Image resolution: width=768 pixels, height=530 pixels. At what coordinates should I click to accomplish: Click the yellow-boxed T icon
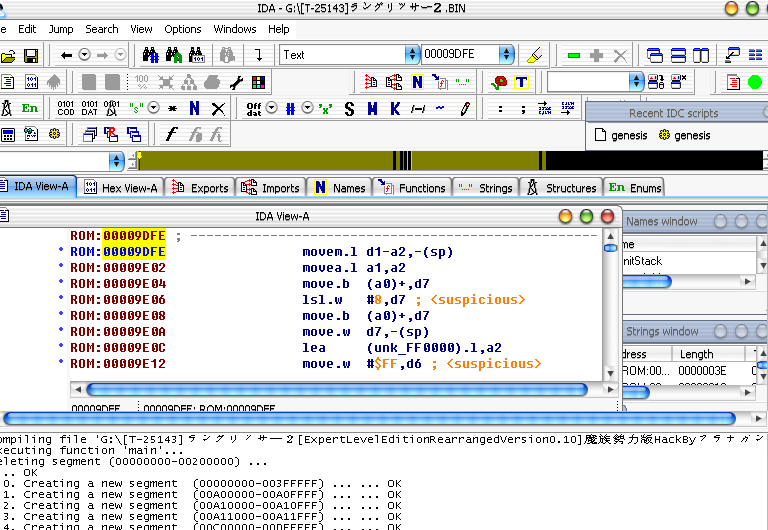coord(521,82)
